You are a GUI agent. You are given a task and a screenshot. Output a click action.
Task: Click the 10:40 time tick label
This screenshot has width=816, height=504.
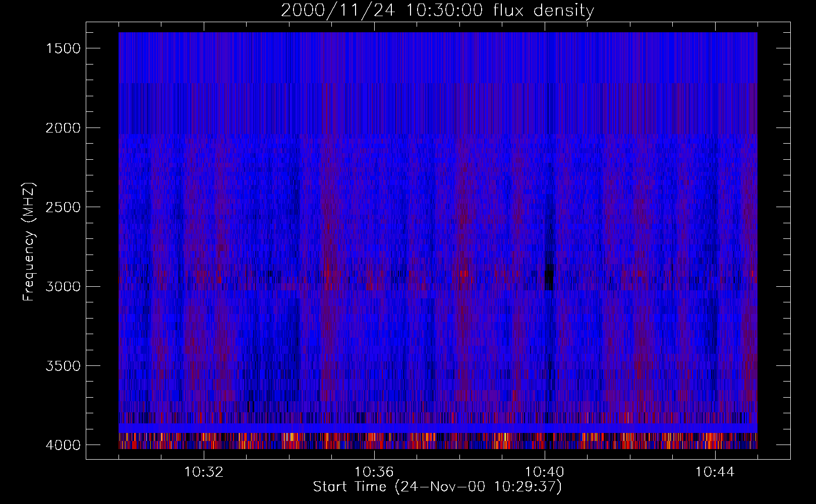[x=545, y=472]
